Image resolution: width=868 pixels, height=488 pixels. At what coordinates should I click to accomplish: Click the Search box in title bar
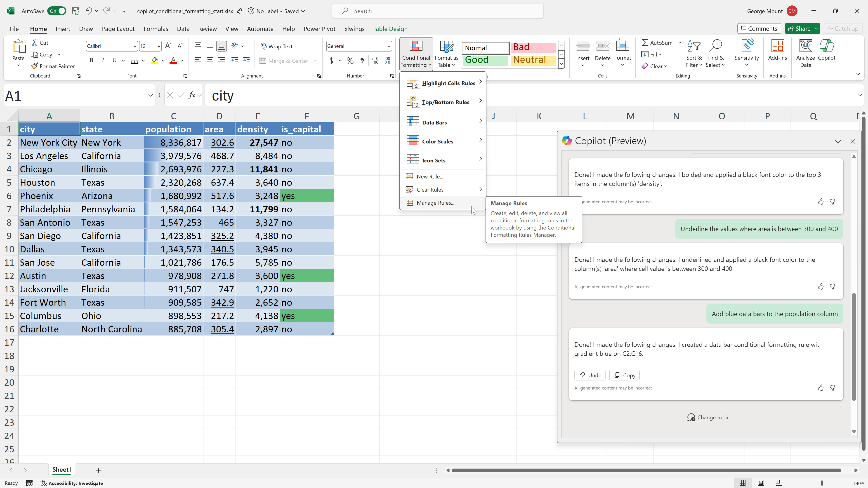tap(437, 11)
